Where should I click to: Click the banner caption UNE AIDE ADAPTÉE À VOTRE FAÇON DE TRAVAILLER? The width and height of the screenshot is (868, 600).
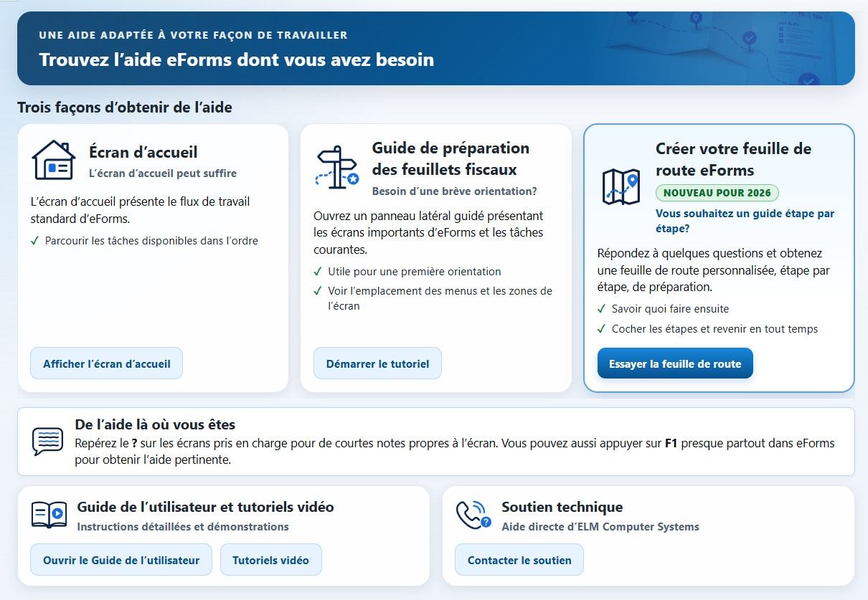(x=193, y=35)
